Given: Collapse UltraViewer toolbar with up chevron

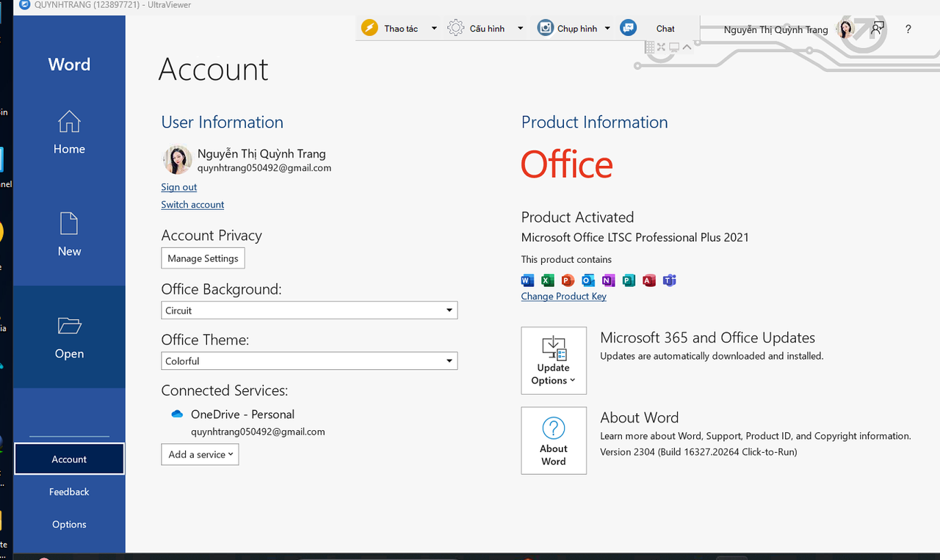Looking at the screenshot, I should pyautogui.click(x=687, y=47).
